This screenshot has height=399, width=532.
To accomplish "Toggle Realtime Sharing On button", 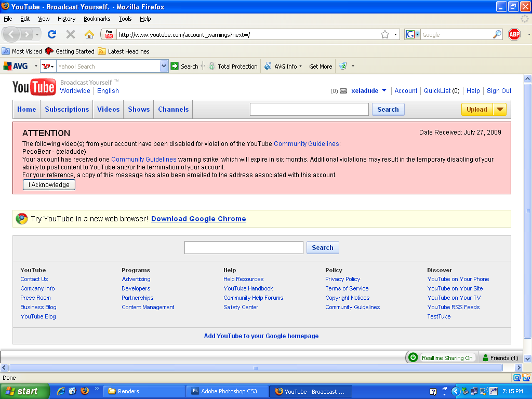I will pyautogui.click(x=442, y=358).
